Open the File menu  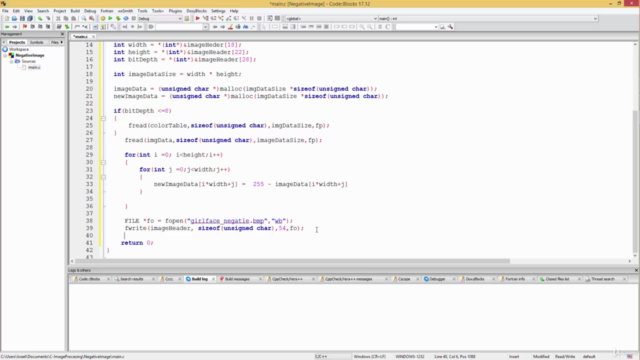click(5, 11)
